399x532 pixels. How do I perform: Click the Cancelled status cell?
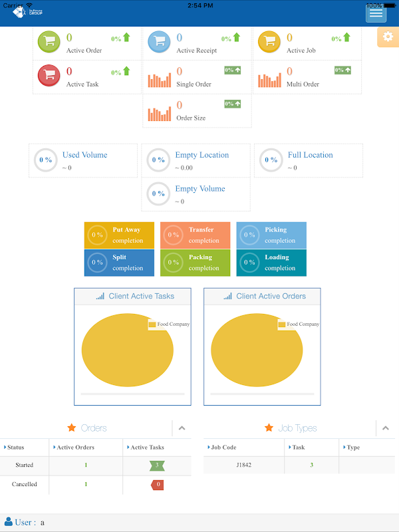(25, 484)
